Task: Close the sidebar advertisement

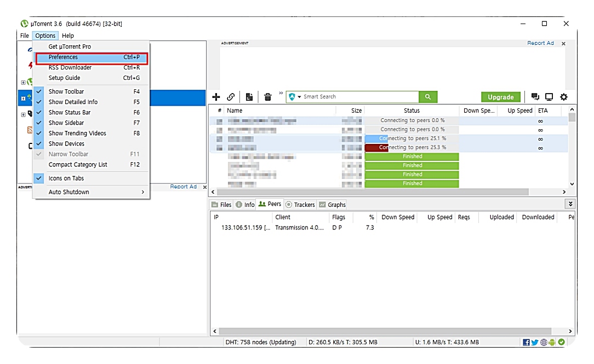Action: click(x=204, y=187)
